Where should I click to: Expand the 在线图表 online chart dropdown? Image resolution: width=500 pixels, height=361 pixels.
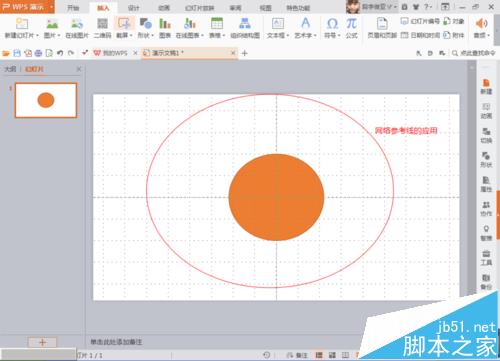point(202,35)
